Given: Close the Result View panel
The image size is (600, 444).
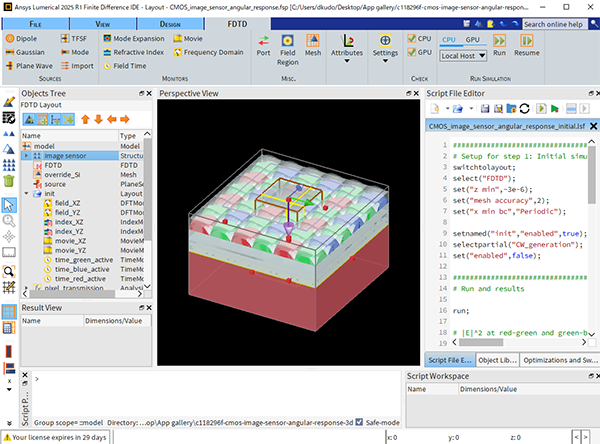Looking at the screenshot, I should 149,308.
